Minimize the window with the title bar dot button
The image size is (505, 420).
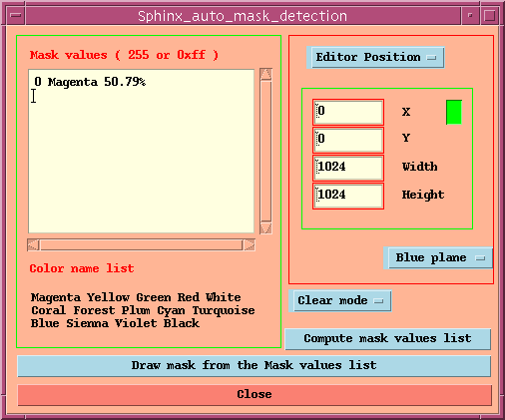(470, 15)
